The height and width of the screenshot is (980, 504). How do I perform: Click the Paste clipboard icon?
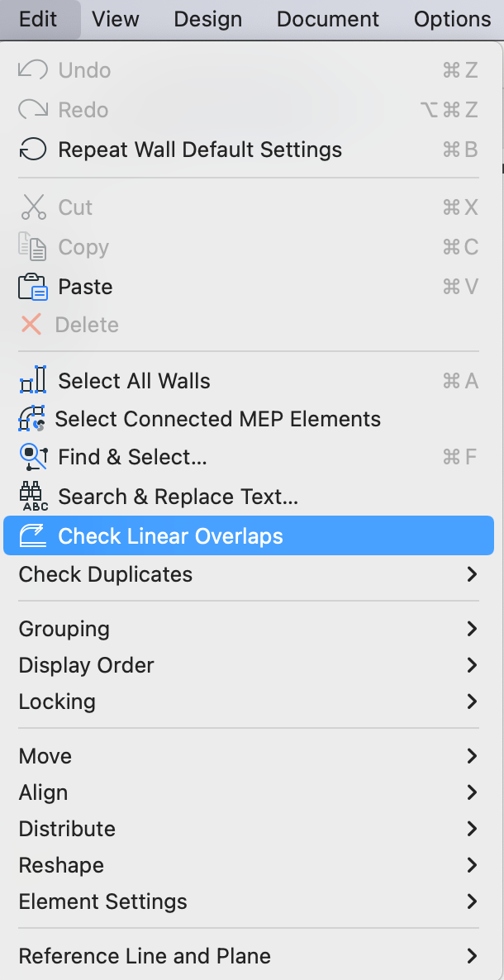pos(32,287)
